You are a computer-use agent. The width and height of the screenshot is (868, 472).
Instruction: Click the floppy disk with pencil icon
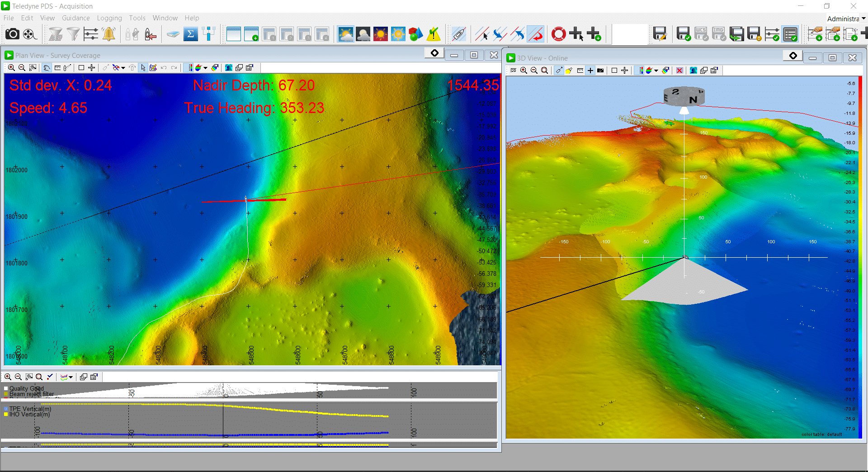pyautogui.click(x=660, y=34)
